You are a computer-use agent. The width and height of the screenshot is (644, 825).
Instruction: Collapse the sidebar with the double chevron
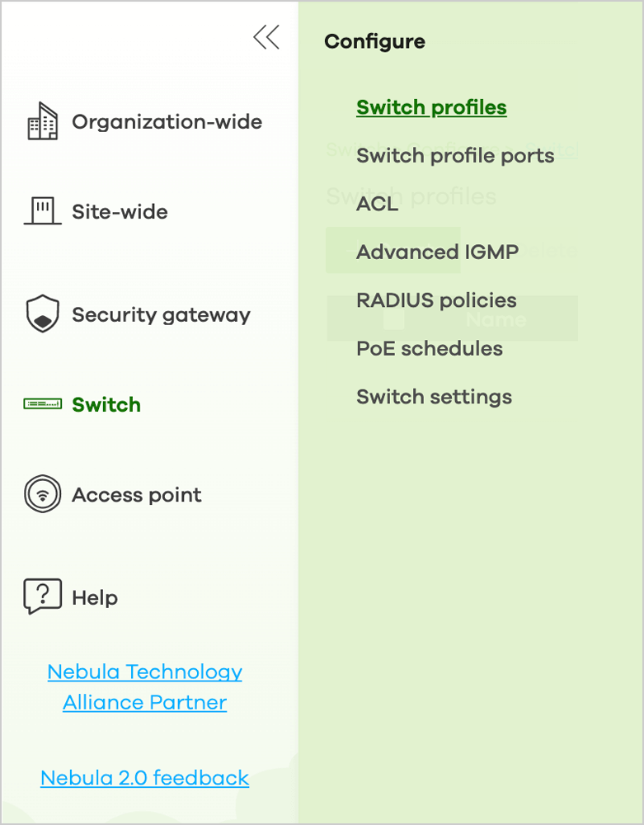click(266, 37)
